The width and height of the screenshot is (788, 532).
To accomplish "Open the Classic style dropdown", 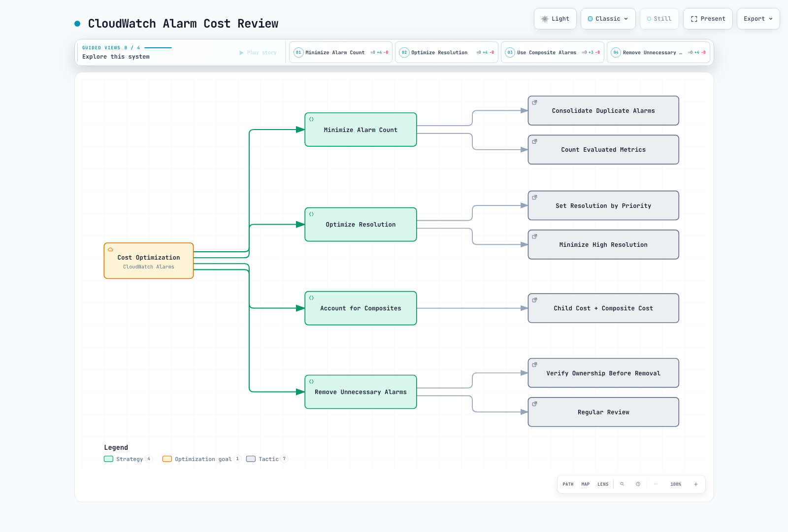I will [x=608, y=19].
